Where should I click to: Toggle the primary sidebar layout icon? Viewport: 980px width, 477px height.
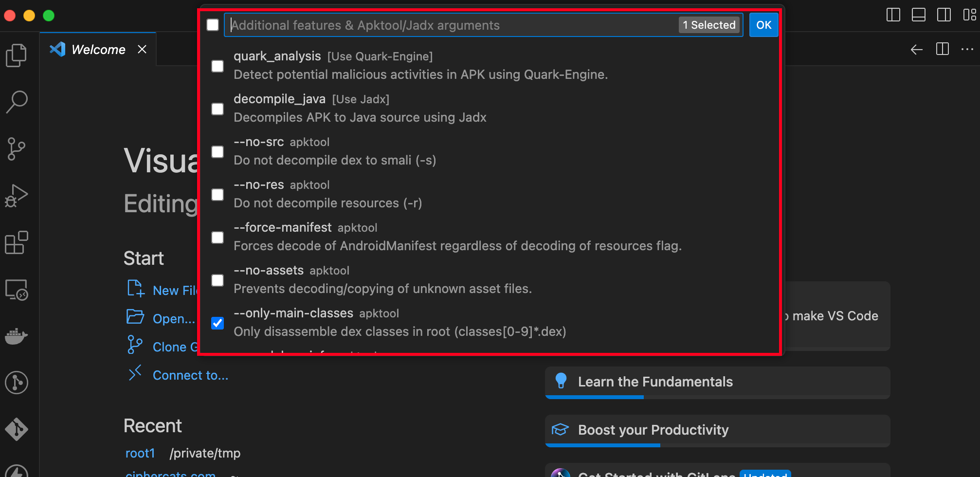tap(893, 15)
